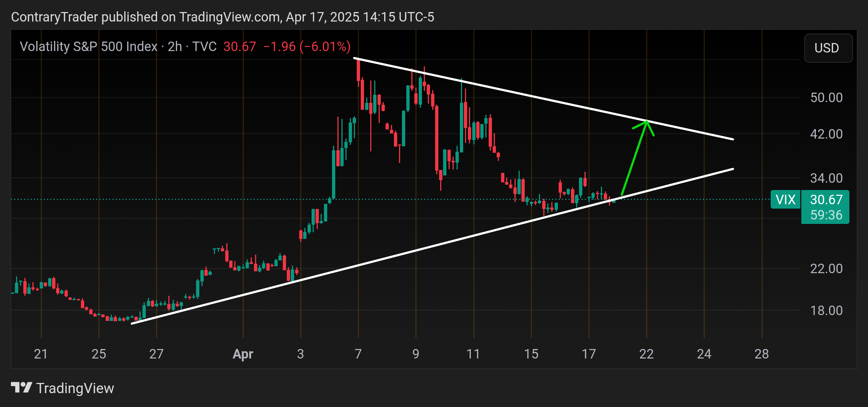Screen dimensions: 868x407
Task: Click the USD currency button
Action: (828, 48)
